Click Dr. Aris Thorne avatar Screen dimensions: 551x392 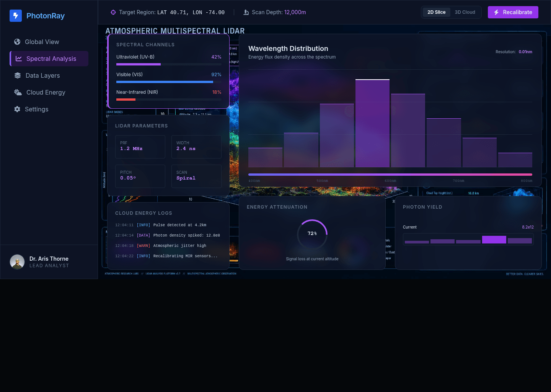[17, 262]
